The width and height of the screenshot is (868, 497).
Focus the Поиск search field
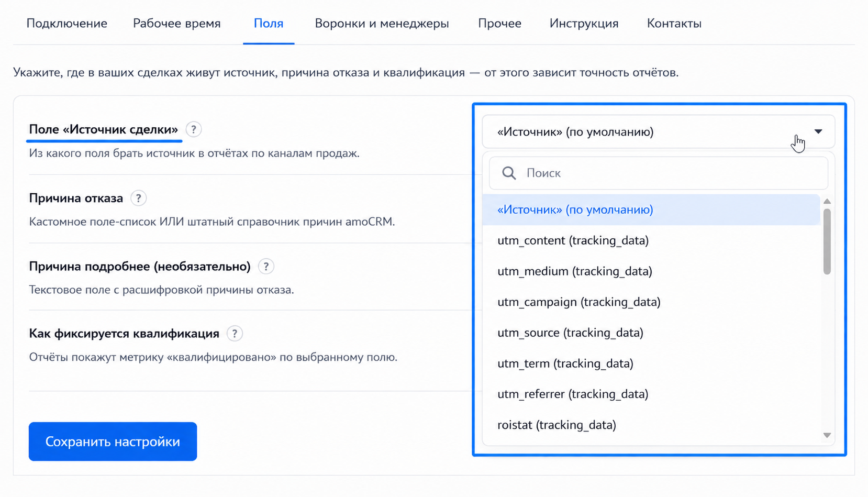point(659,173)
